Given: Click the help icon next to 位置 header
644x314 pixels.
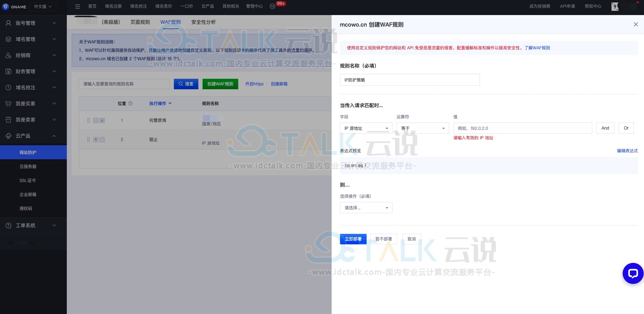Looking at the screenshot, I should (130, 104).
